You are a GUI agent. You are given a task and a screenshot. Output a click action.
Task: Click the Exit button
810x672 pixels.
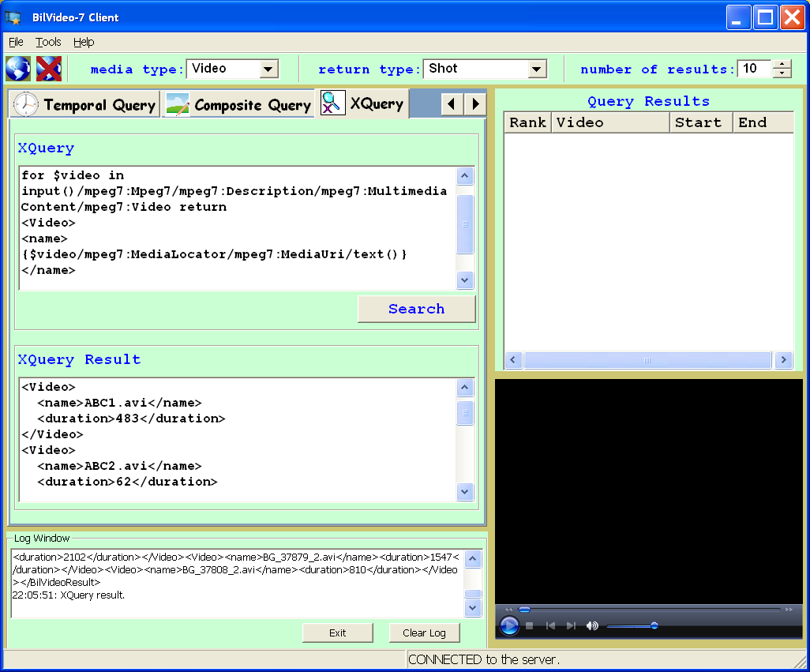click(337, 633)
